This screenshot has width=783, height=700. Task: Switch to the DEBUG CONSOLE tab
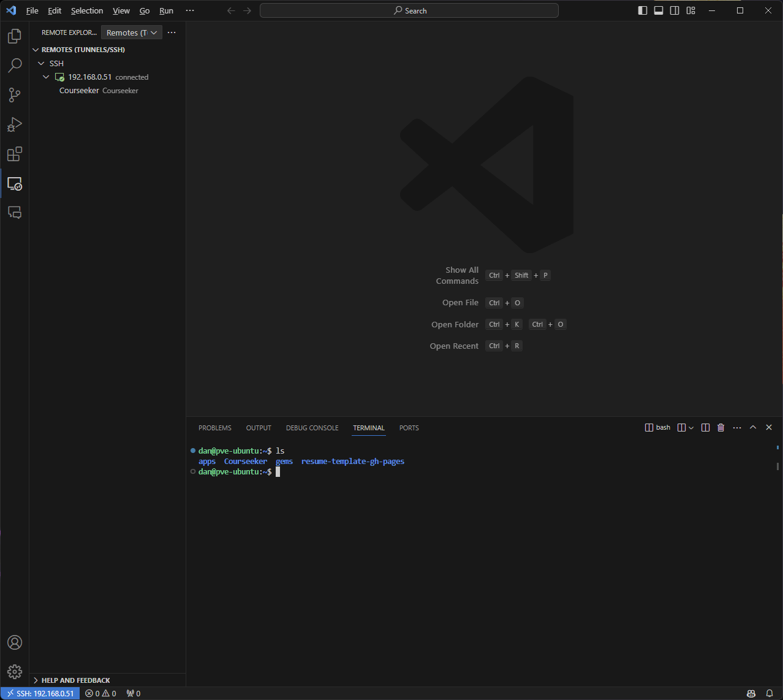[x=312, y=428]
